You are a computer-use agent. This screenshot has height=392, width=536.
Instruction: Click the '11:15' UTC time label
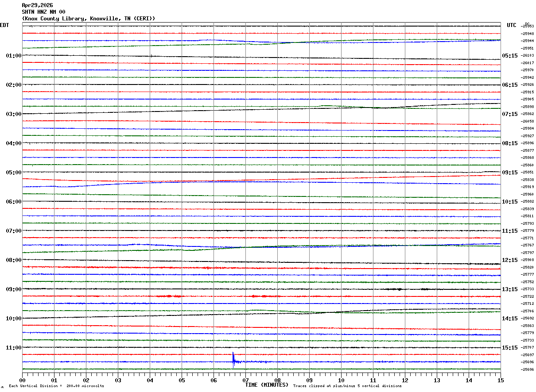pyautogui.click(x=510, y=231)
